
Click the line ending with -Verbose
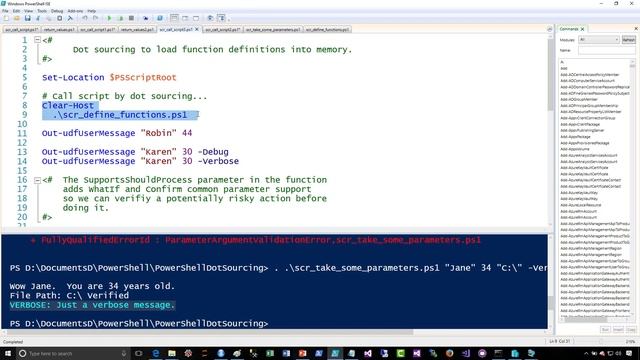click(x=140, y=161)
